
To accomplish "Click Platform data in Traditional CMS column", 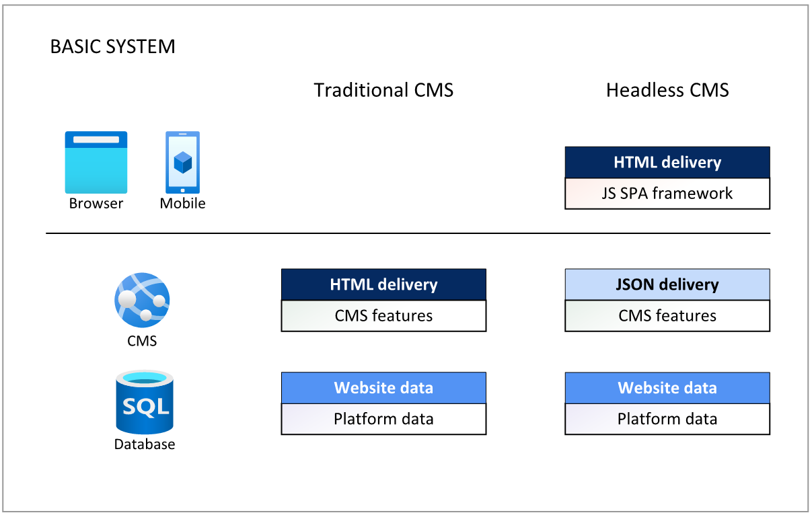I will pyautogui.click(x=383, y=420).
